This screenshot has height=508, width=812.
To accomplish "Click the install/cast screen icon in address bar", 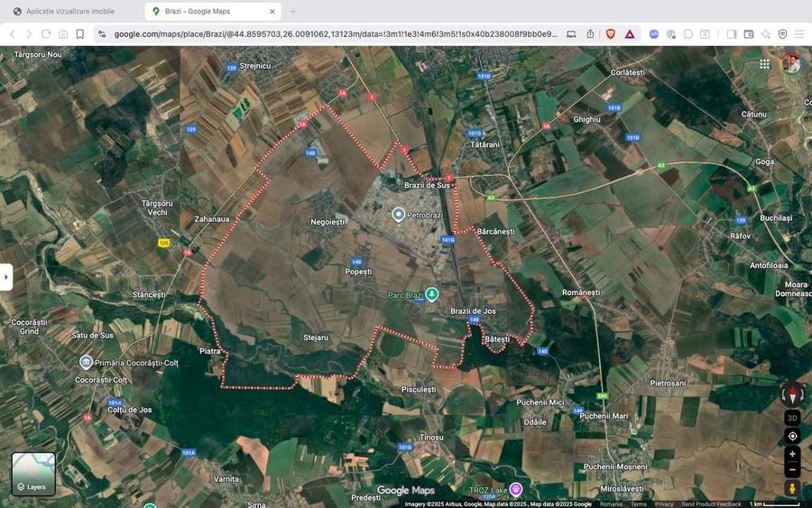I will pyautogui.click(x=571, y=34).
